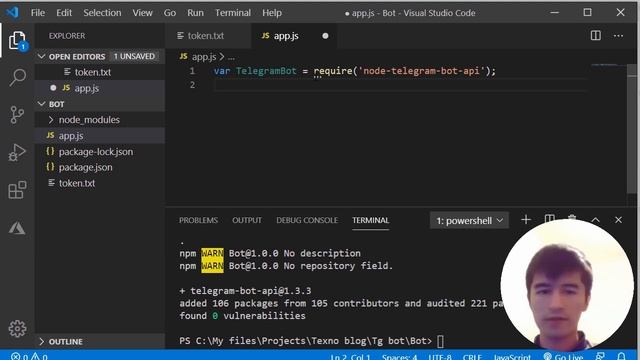Open the Help menu
640x360 pixels.
[x=272, y=13]
